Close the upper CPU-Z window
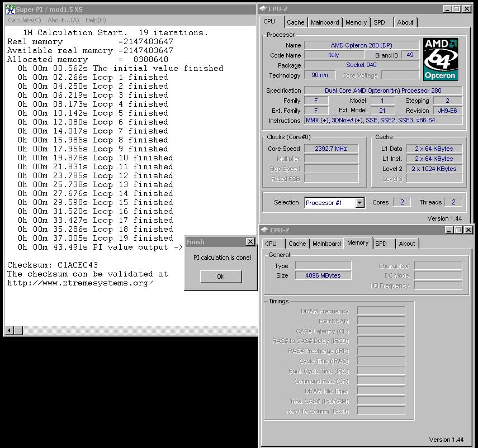The height and width of the screenshot is (448, 478). pyautogui.click(x=467, y=9)
